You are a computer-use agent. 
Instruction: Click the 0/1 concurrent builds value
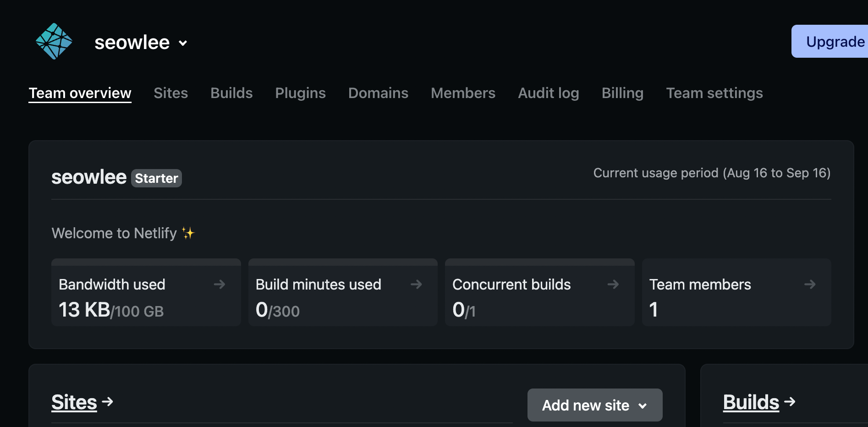coord(464,310)
